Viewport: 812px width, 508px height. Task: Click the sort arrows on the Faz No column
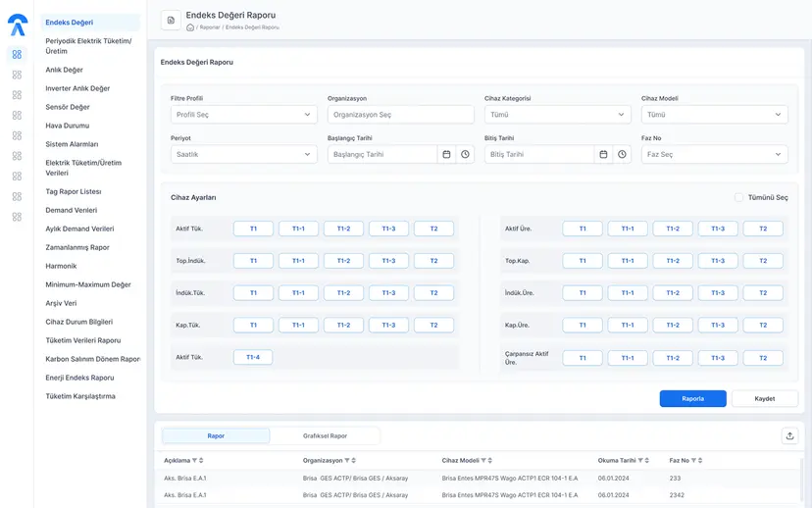tap(700, 460)
